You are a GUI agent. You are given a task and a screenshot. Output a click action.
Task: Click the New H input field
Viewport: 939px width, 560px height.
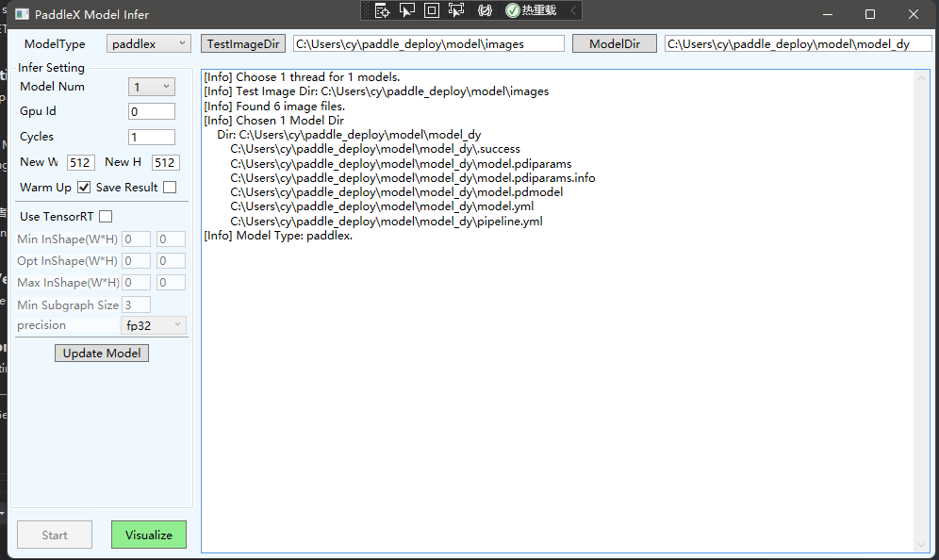[165, 162]
